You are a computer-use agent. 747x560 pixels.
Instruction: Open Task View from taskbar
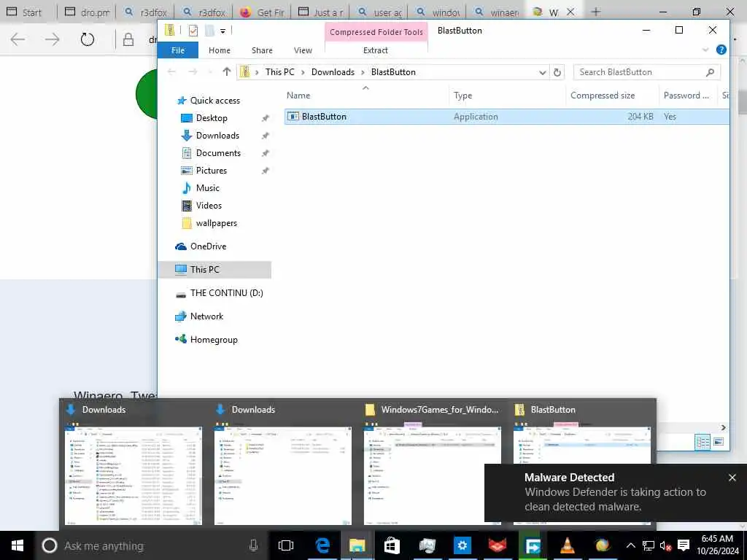point(286,545)
